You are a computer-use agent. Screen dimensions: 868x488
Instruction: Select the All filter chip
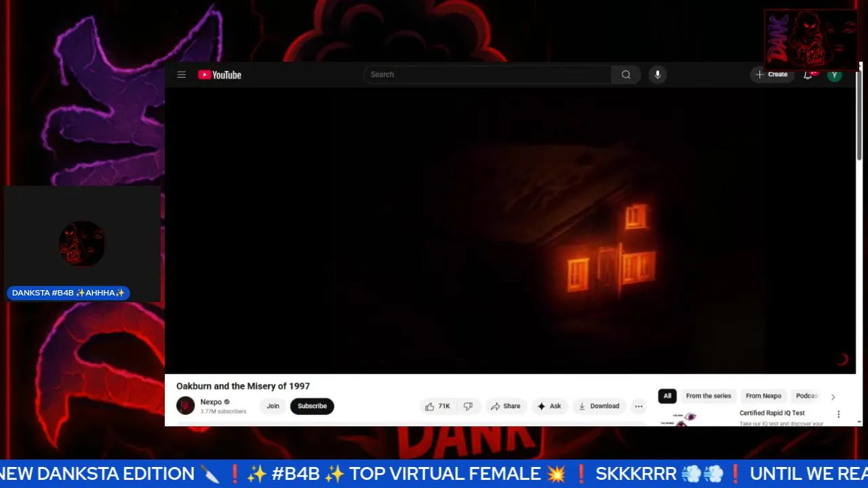click(667, 396)
